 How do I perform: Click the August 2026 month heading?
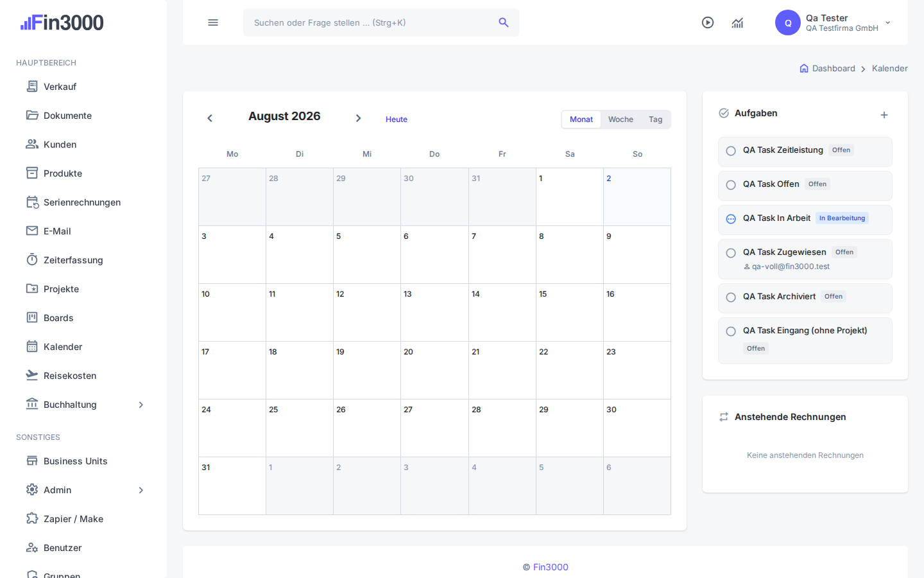[x=284, y=116]
